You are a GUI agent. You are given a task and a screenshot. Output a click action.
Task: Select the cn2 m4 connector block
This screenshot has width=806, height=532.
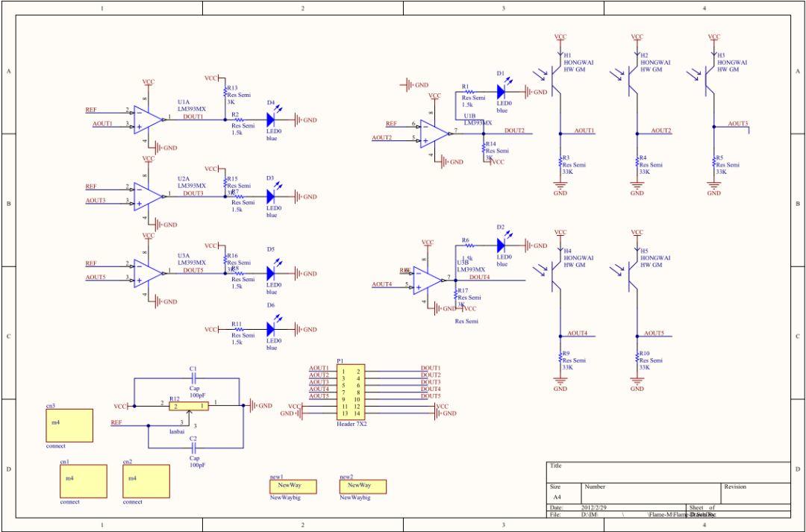click(146, 481)
